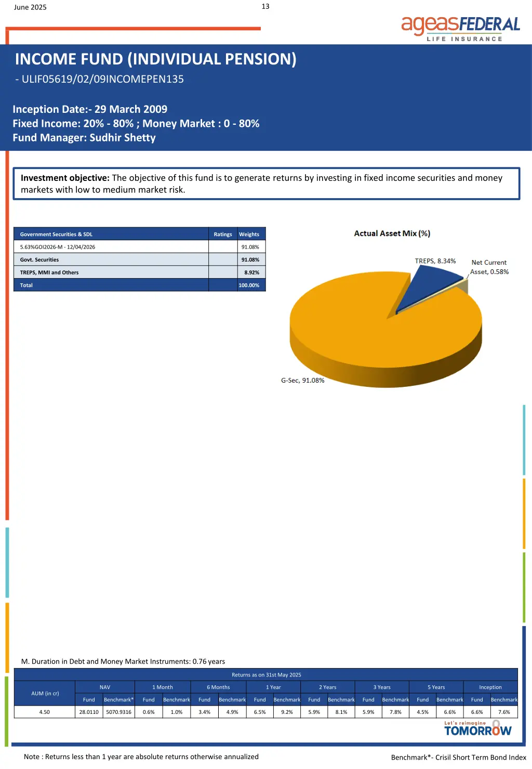
Task: Click the note about annualized returns
Action: pyautogui.click(x=141, y=757)
